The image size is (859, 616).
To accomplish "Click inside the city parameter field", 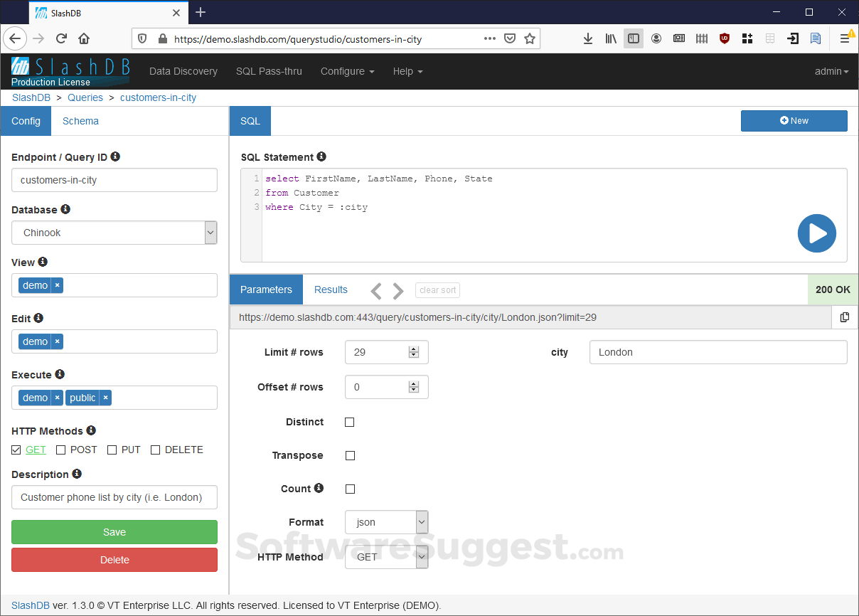I will pos(718,352).
